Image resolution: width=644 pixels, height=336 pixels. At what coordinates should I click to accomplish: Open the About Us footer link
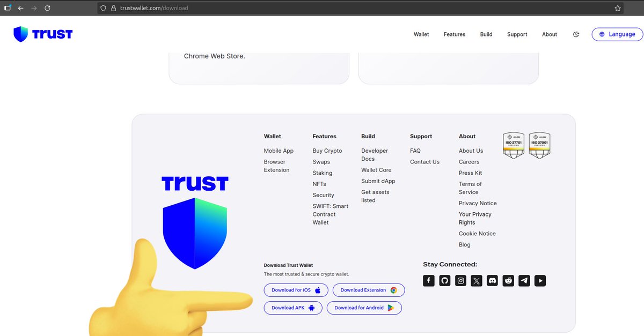tap(471, 151)
